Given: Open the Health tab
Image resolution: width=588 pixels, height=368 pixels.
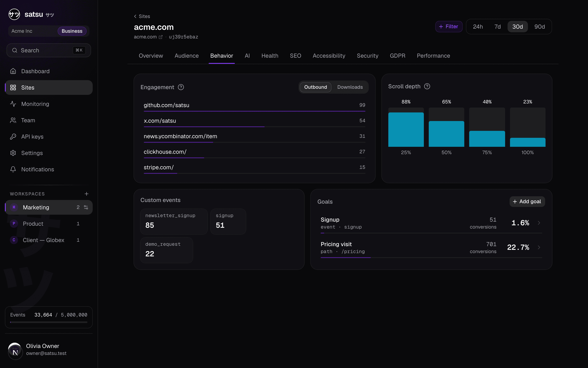Looking at the screenshot, I should tap(270, 56).
